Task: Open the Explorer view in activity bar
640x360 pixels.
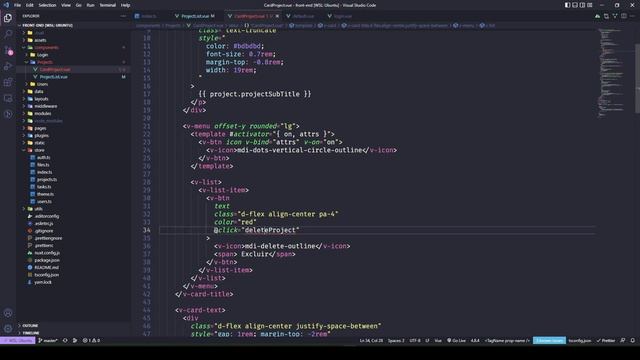Action: click(x=8, y=18)
